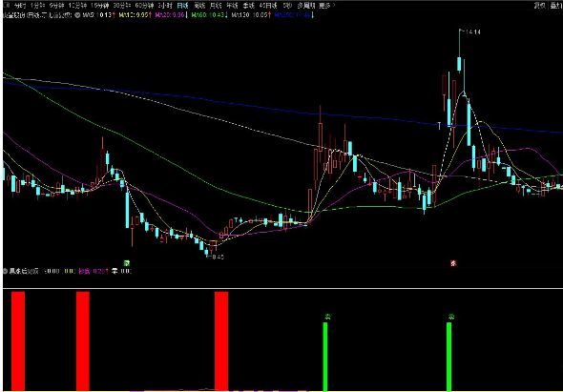This screenshot has width=563, height=392.
Task: Switch to the 周线 weekly tab
Action: click(199, 6)
